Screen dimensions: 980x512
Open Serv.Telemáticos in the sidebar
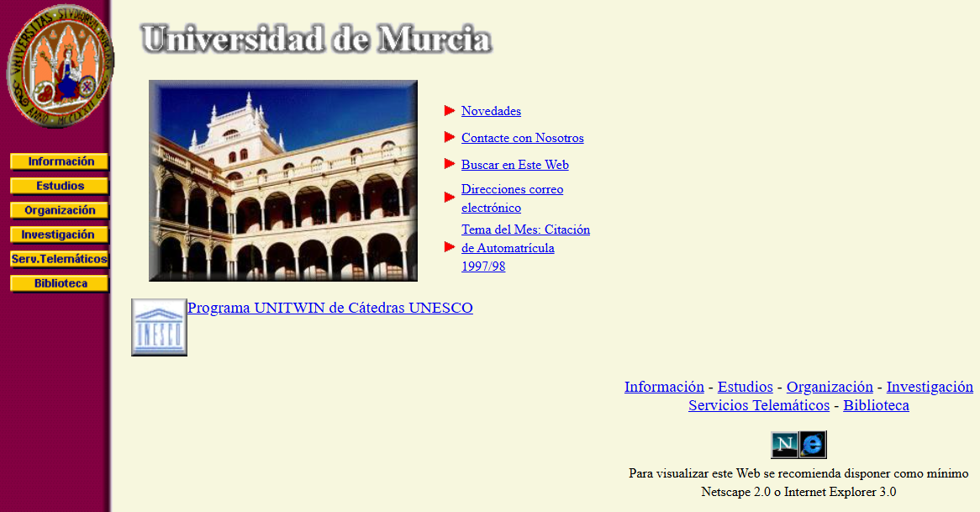pos(60,259)
